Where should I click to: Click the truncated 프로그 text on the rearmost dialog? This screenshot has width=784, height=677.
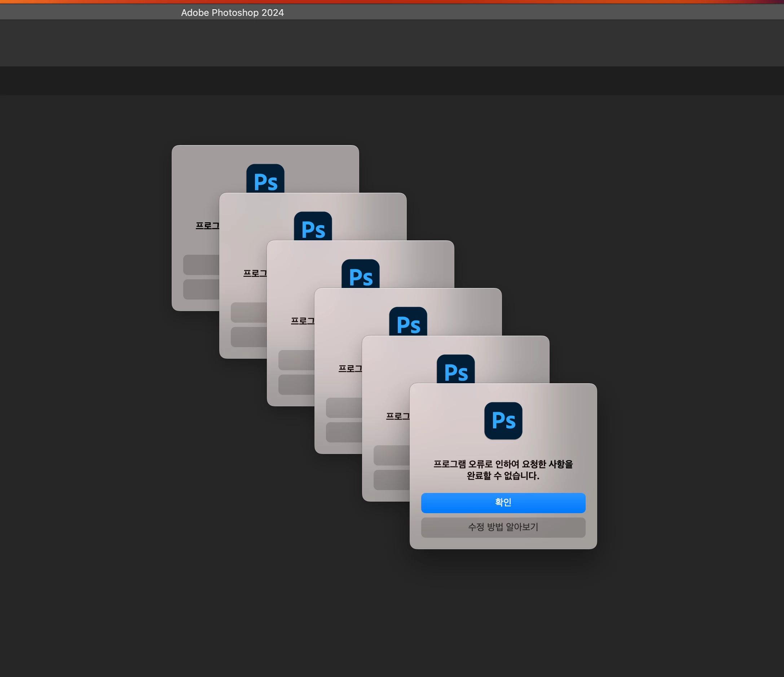pos(207,226)
